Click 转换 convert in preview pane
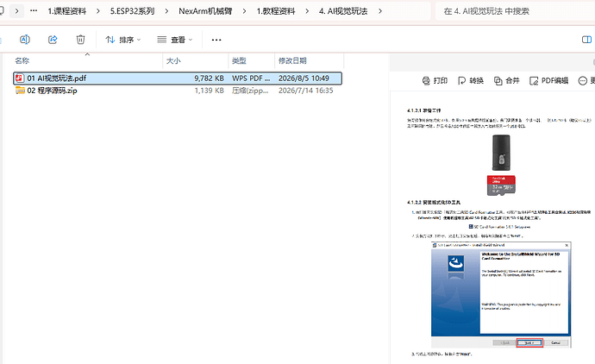 pyautogui.click(x=471, y=80)
